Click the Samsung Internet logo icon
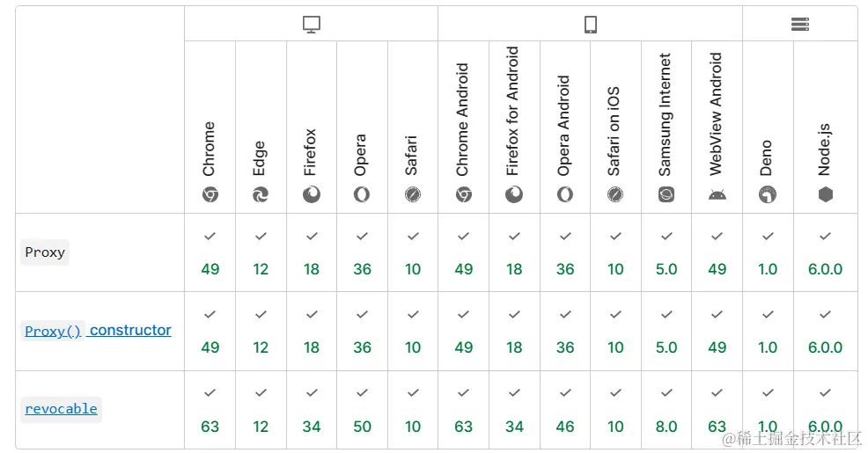The height and width of the screenshot is (453, 868). click(666, 194)
